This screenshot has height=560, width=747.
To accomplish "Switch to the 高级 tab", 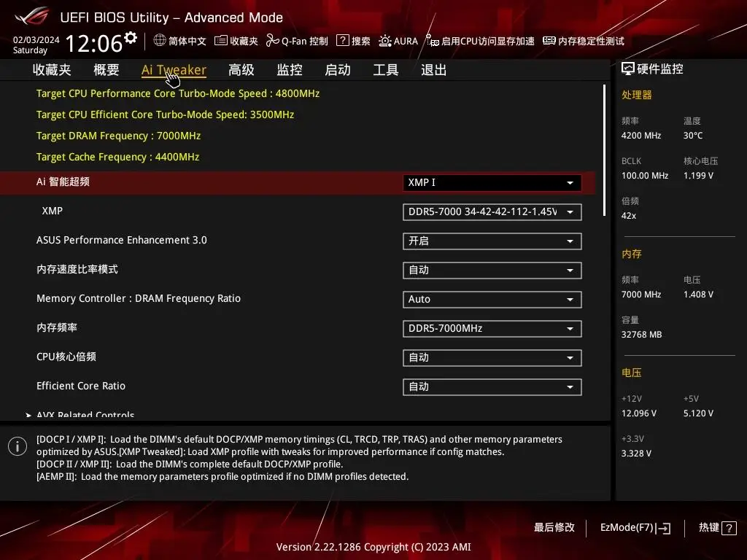I will click(241, 70).
